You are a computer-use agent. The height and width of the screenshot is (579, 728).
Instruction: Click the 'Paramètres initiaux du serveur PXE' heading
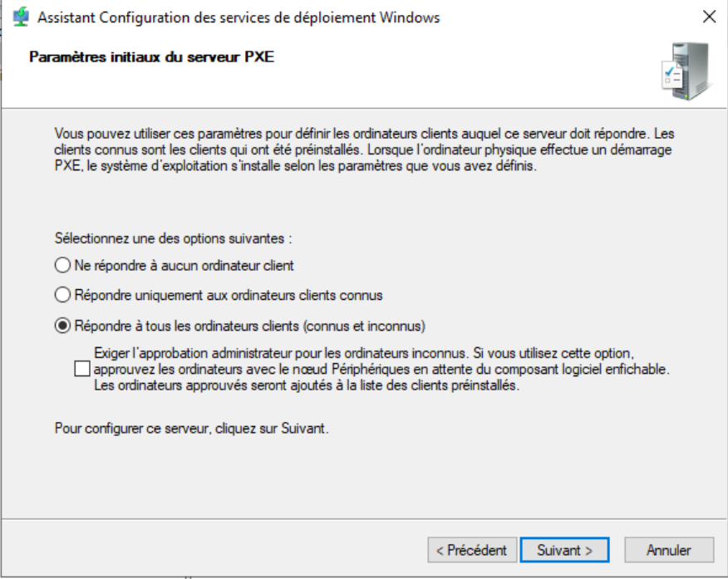[x=151, y=57]
